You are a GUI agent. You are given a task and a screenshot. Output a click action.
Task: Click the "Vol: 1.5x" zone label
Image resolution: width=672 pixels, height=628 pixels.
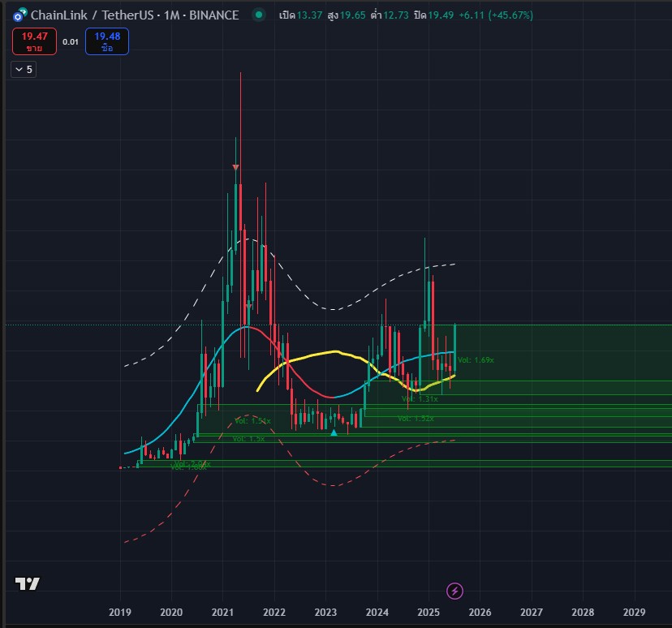click(248, 439)
